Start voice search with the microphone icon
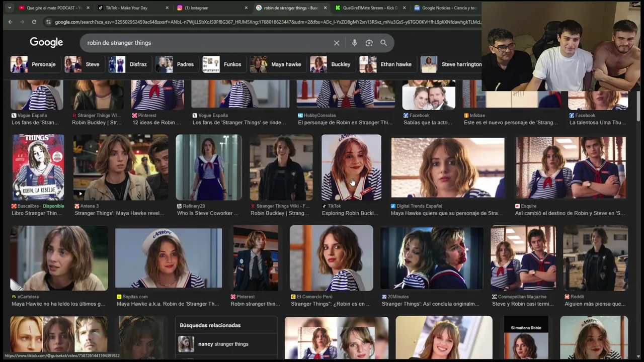 [354, 43]
